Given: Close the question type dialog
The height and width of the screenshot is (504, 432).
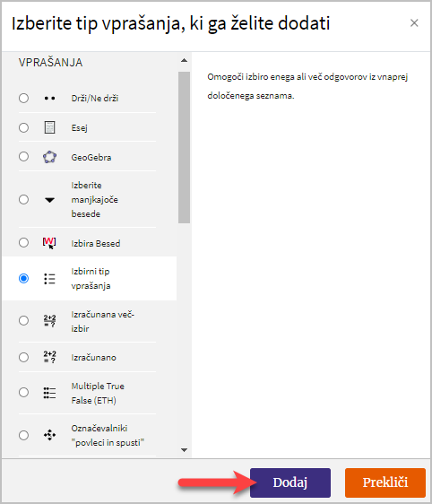Looking at the screenshot, I should (x=414, y=22).
